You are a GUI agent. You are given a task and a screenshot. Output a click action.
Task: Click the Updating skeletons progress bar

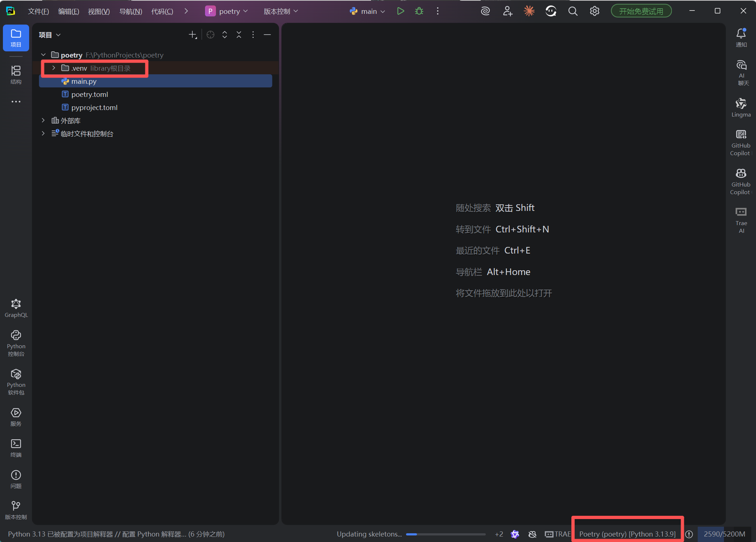[x=445, y=534]
